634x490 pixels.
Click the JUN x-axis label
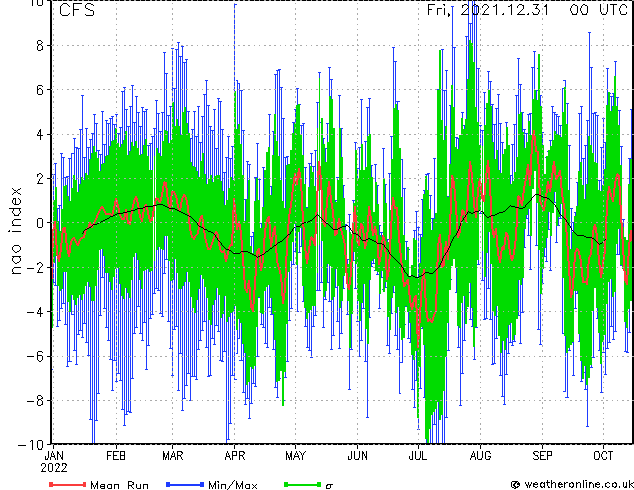click(358, 456)
